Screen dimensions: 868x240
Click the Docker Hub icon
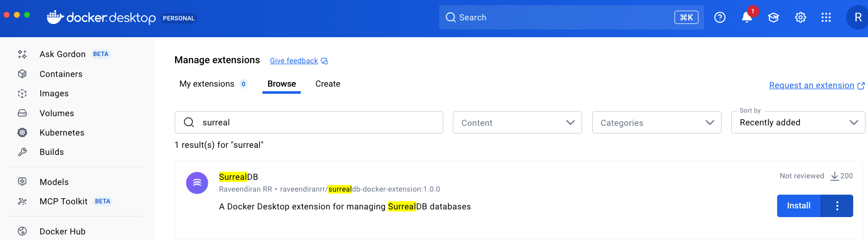pos(22,231)
